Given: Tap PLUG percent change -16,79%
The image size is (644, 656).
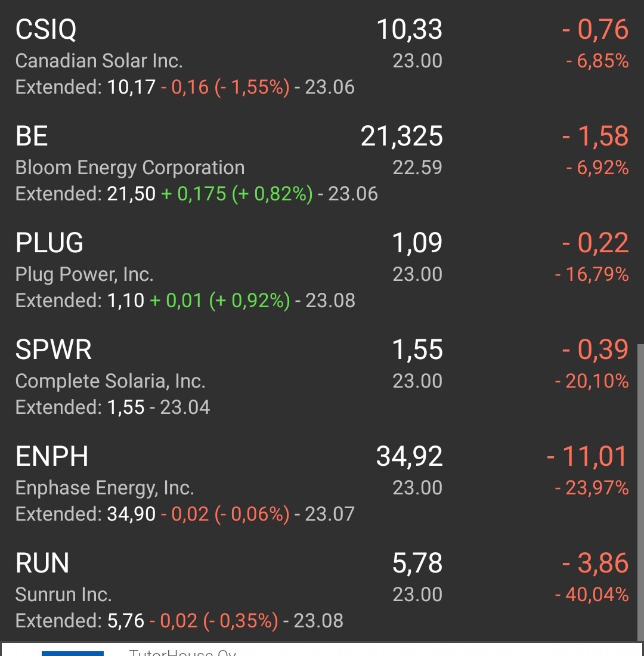Looking at the screenshot, I should [592, 275].
